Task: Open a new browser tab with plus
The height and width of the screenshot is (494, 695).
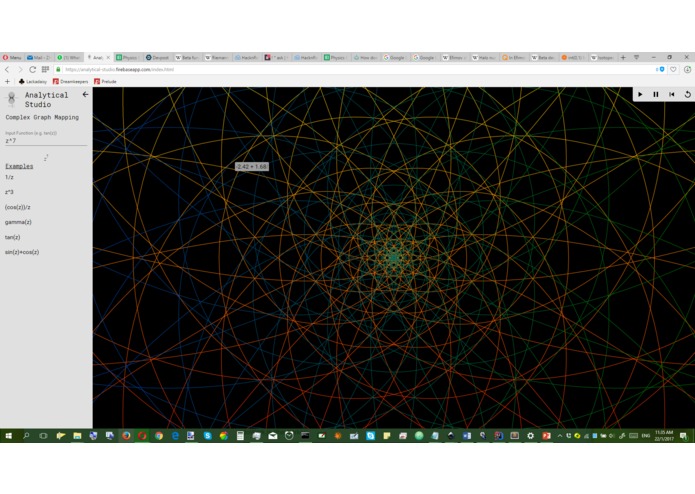Action: pyautogui.click(x=623, y=58)
